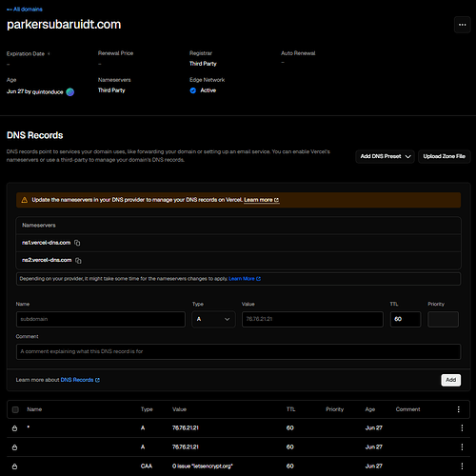Expand Add DNS Preset dropdown
The height and width of the screenshot is (476, 476).
(x=385, y=156)
